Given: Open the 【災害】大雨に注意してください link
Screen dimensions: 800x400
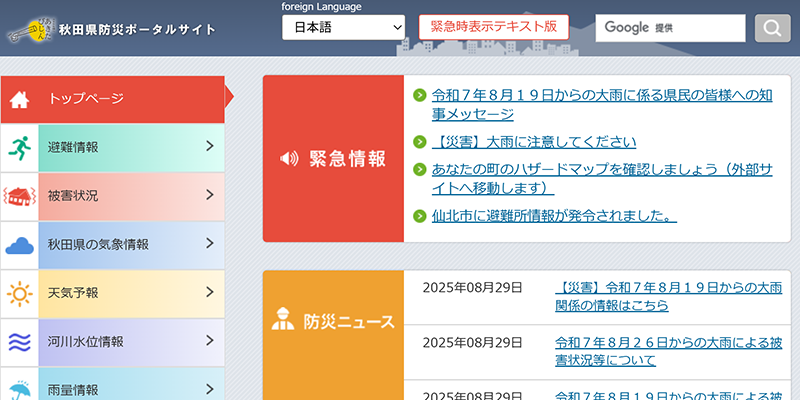Looking at the screenshot, I should tap(534, 142).
